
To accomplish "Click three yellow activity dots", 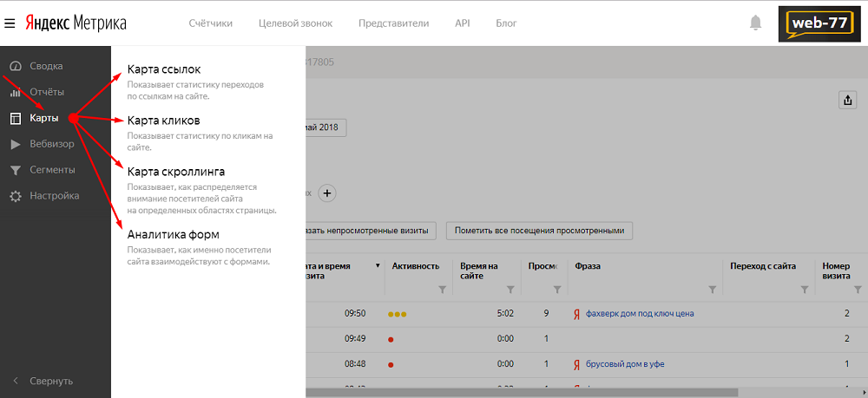I will (398, 315).
